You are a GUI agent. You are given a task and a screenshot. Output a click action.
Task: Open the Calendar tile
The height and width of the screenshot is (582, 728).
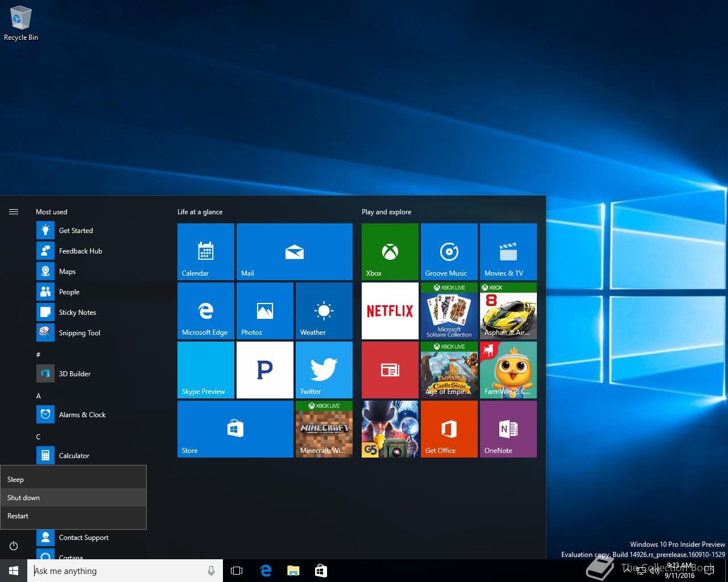click(206, 252)
